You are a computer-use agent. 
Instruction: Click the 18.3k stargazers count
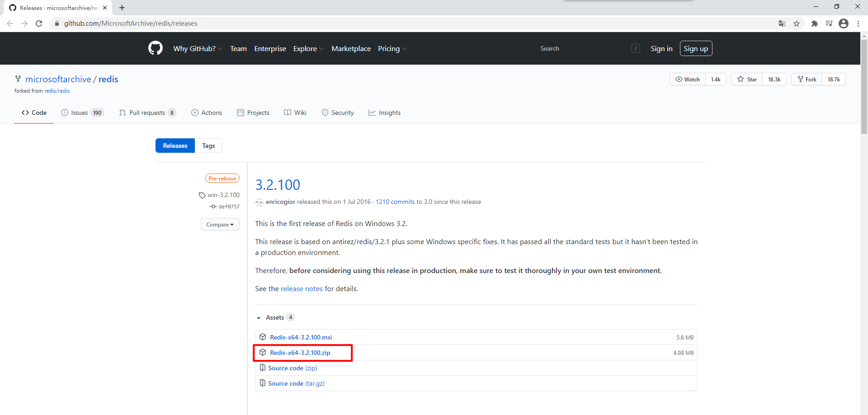(774, 79)
